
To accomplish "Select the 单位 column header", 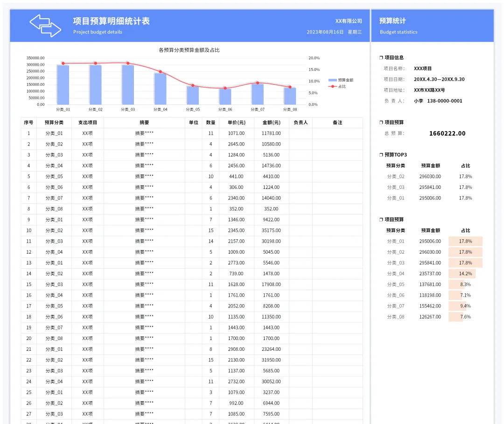I will pos(194,122).
